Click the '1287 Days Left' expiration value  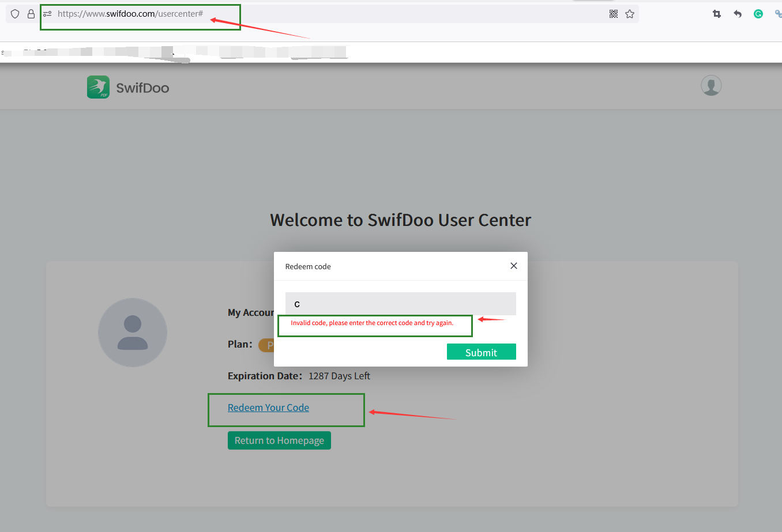(x=339, y=376)
